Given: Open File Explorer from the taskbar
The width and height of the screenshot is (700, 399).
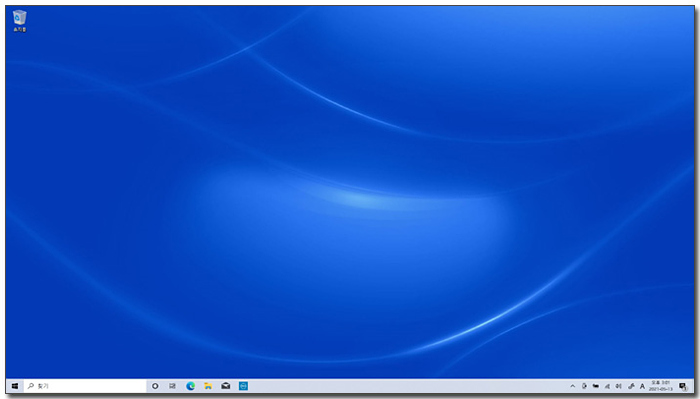Looking at the screenshot, I should tap(208, 386).
